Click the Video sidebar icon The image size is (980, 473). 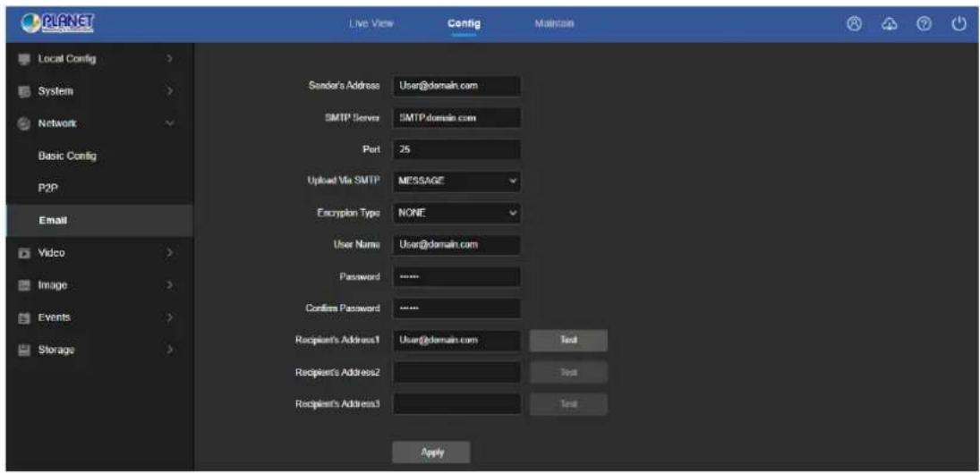24,253
